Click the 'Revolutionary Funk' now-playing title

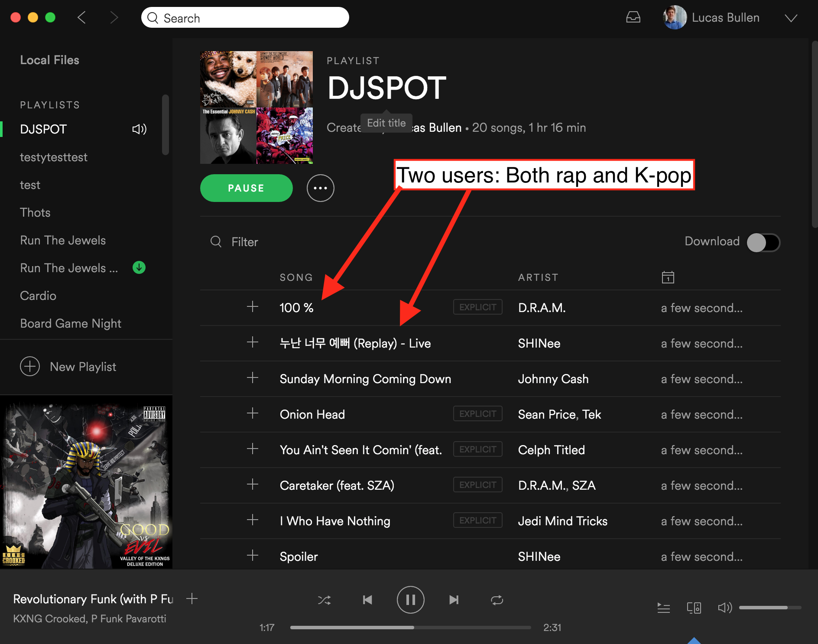click(x=93, y=599)
